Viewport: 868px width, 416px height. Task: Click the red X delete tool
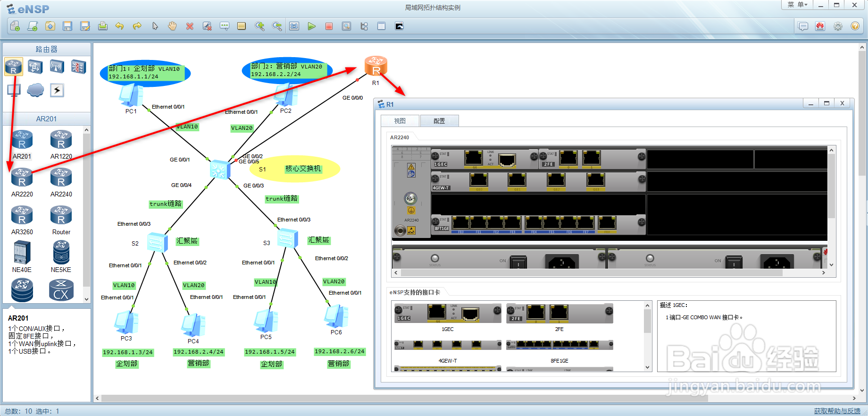coord(190,26)
